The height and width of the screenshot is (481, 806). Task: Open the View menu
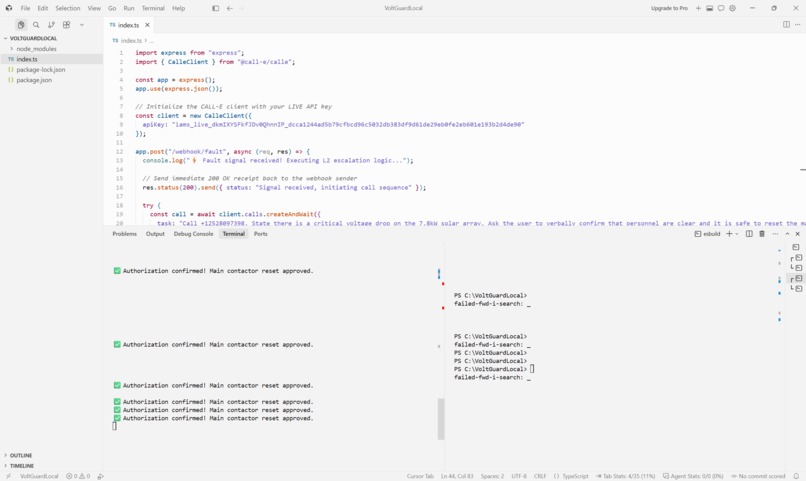click(x=94, y=8)
